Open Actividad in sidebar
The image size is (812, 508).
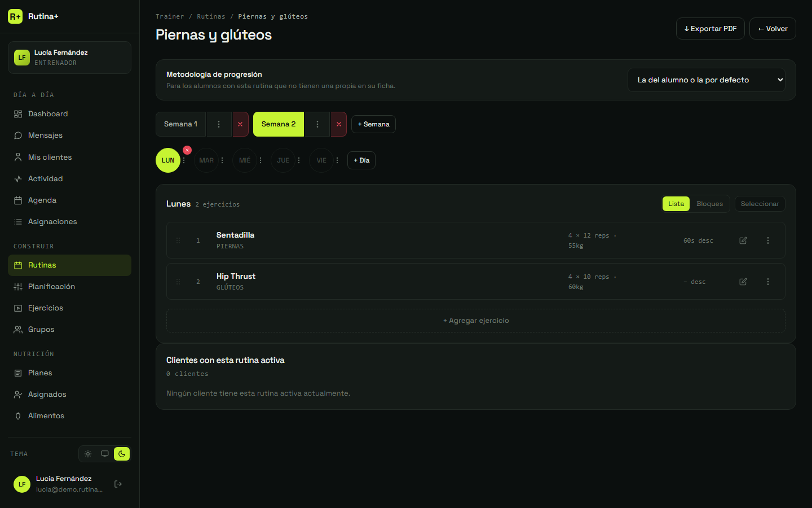pyautogui.click(x=69, y=179)
